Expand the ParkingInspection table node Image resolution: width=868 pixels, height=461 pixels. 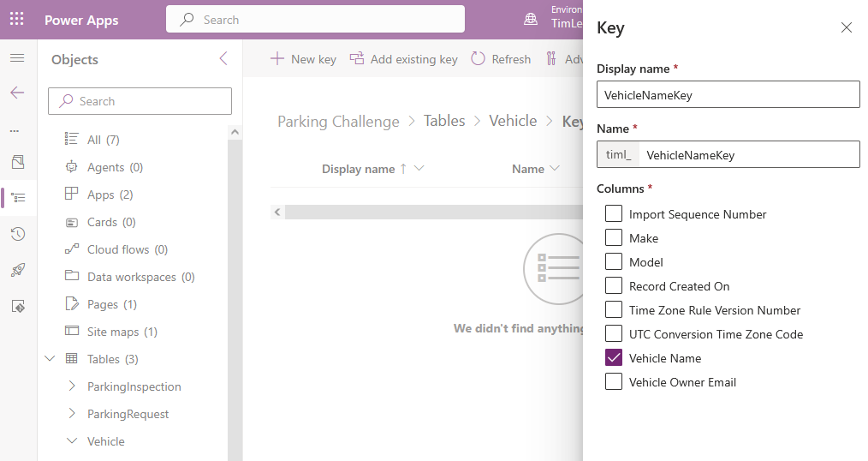click(x=72, y=386)
